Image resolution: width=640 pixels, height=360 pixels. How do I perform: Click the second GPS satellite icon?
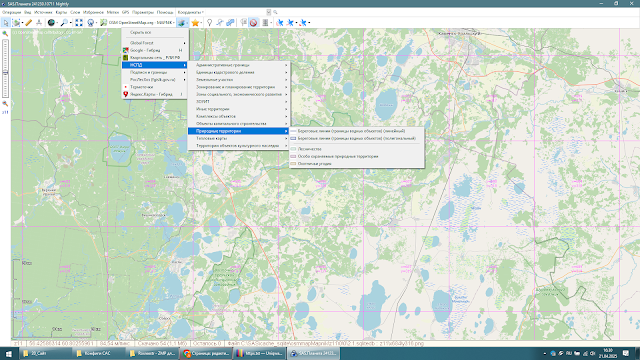pos(290,23)
